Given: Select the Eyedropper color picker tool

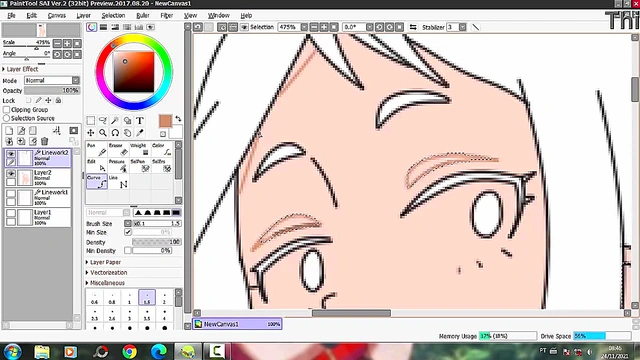Looking at the screenshot, I should [140, 133].
